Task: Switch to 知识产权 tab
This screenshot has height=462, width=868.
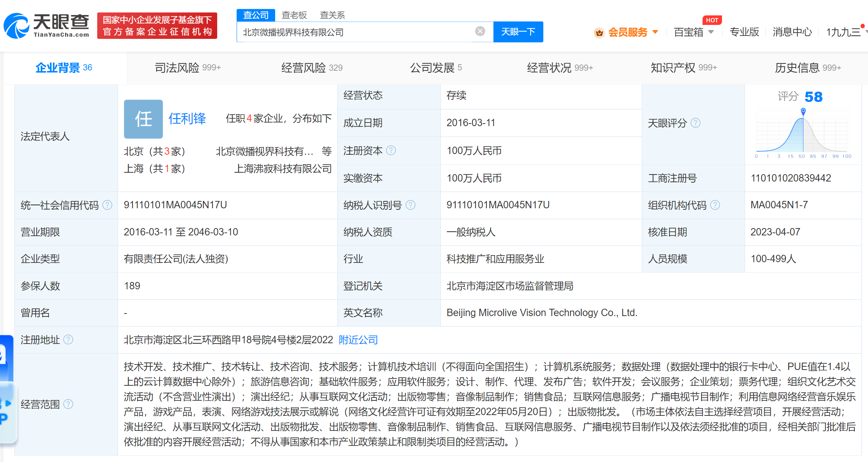Action: tap(684, 67)
